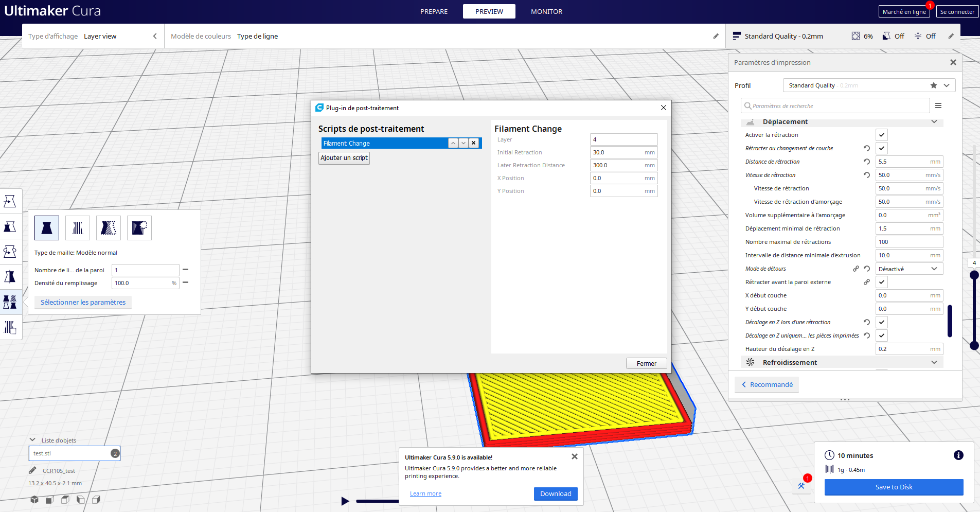Open Marché en ligne marketplace
This screenshot has height=512, width=980.
tap(904, 11)
